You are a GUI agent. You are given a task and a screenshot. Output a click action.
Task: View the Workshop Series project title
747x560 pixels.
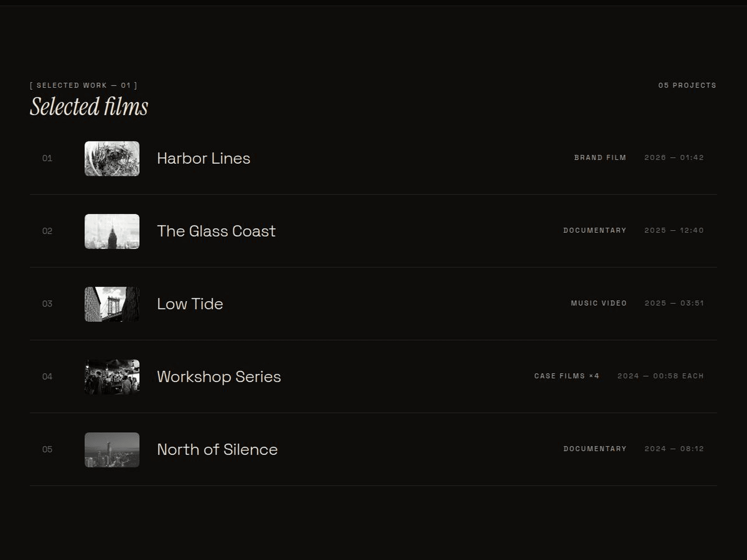[219, 377]
